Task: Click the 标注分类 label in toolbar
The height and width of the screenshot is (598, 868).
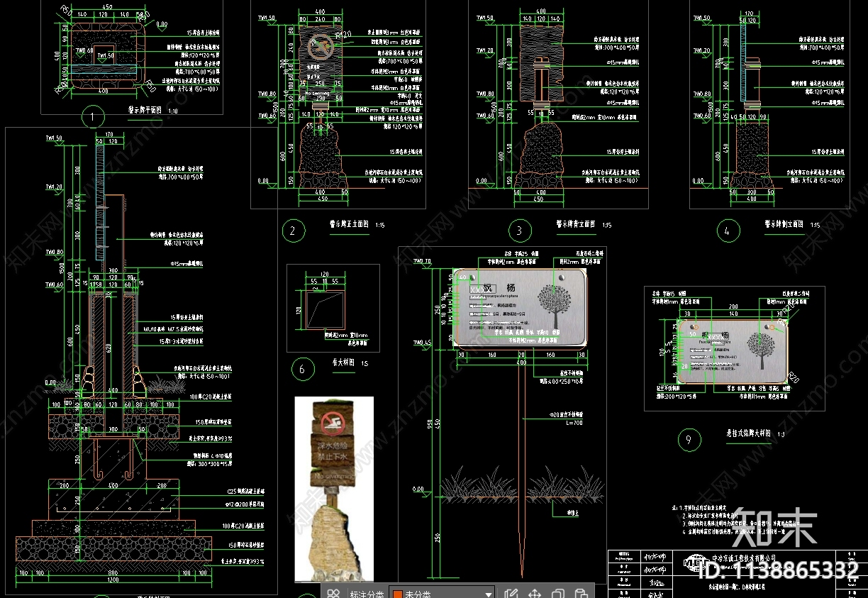Action: coord(367,594)
